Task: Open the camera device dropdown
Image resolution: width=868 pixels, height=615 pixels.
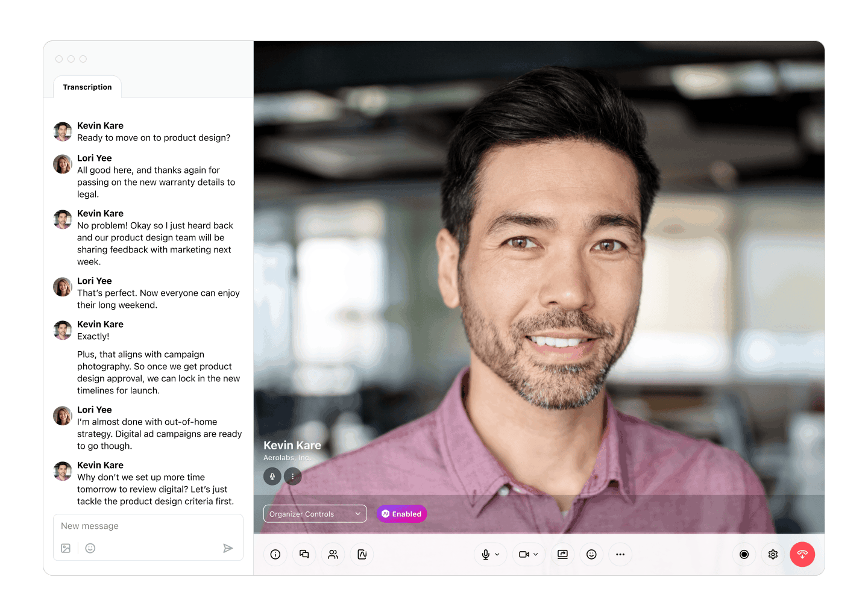Action: 535,554
